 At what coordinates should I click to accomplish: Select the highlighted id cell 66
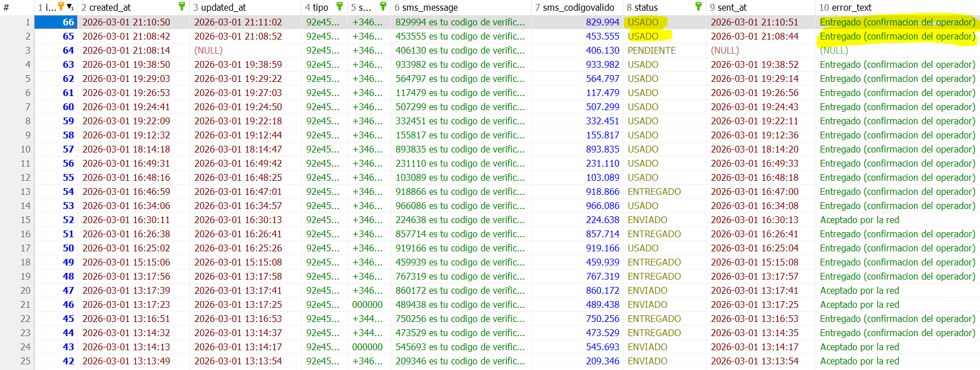point(56,22)
